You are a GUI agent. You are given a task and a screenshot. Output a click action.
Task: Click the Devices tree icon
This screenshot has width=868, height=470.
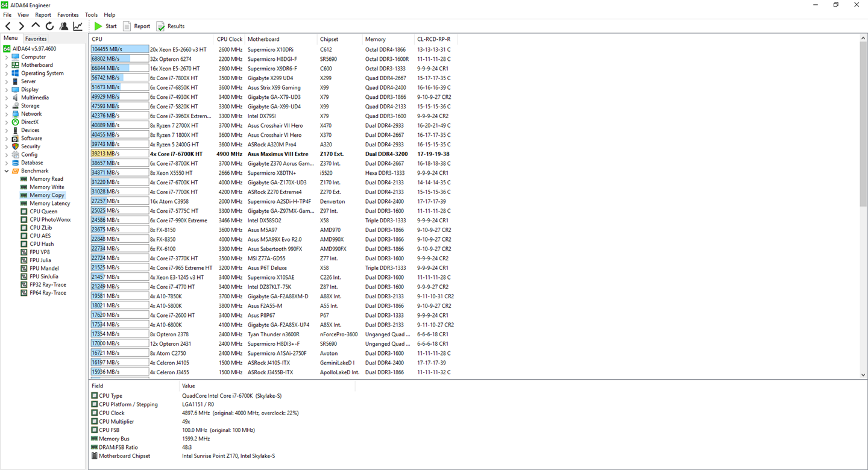tap(16, 130)
